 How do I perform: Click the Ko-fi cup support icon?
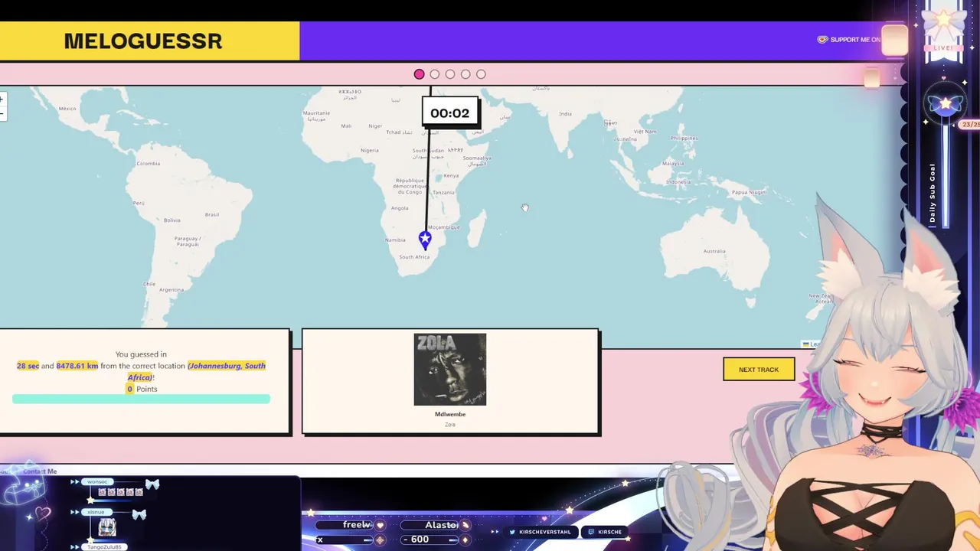tap(822, 40)
